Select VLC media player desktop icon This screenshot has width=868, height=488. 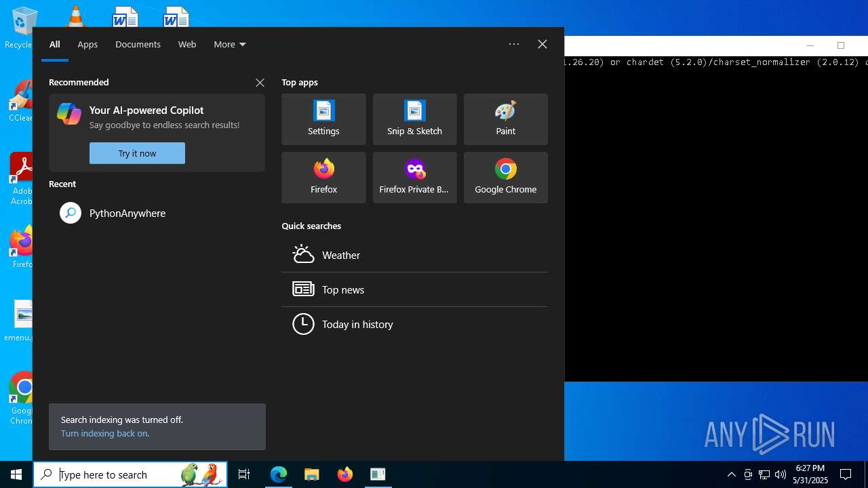pos(75,16)
